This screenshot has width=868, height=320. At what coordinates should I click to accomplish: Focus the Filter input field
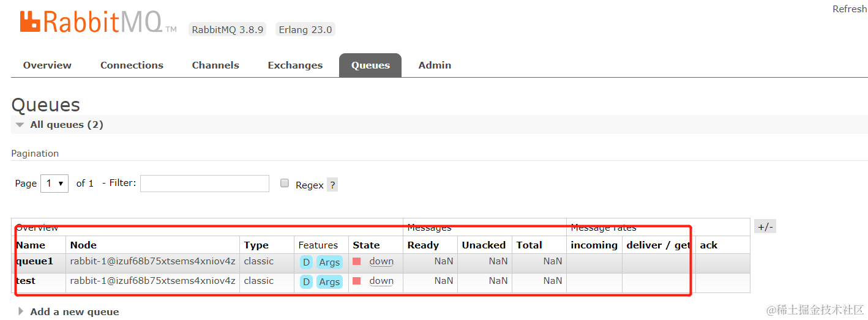coord(204,184)
